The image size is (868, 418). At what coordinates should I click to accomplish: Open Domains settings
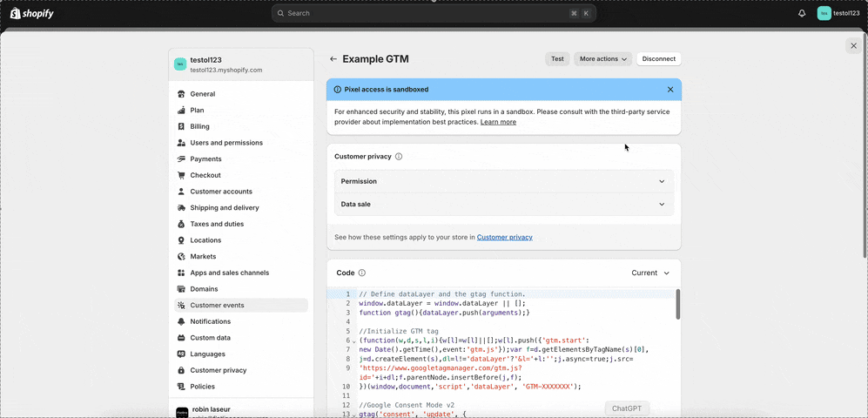pos(241,289)
